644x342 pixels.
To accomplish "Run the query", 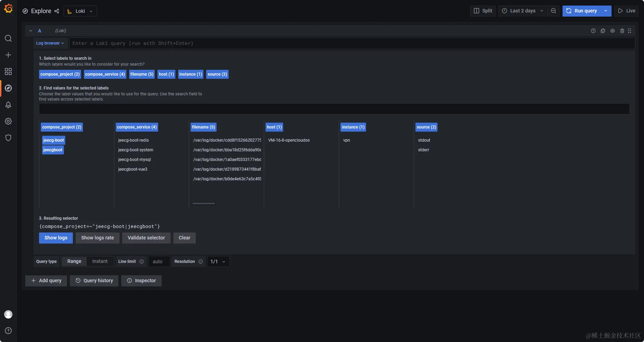I will coord(582,11).
